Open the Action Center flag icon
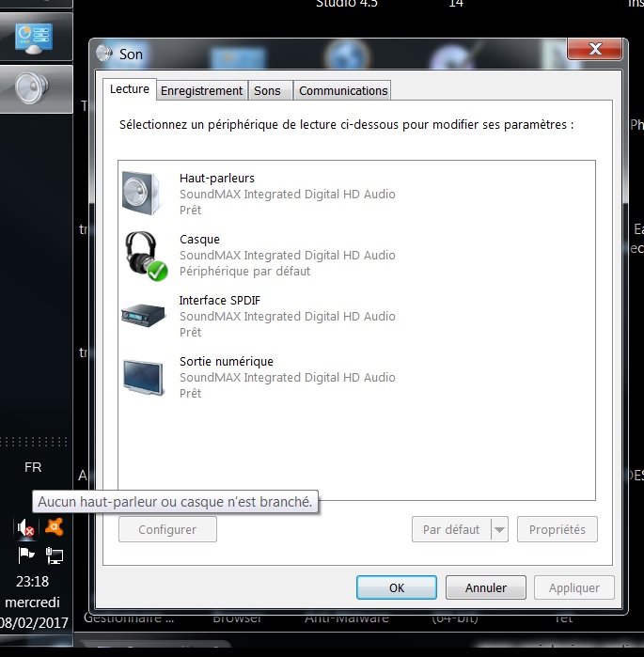 tap(26, 556)
